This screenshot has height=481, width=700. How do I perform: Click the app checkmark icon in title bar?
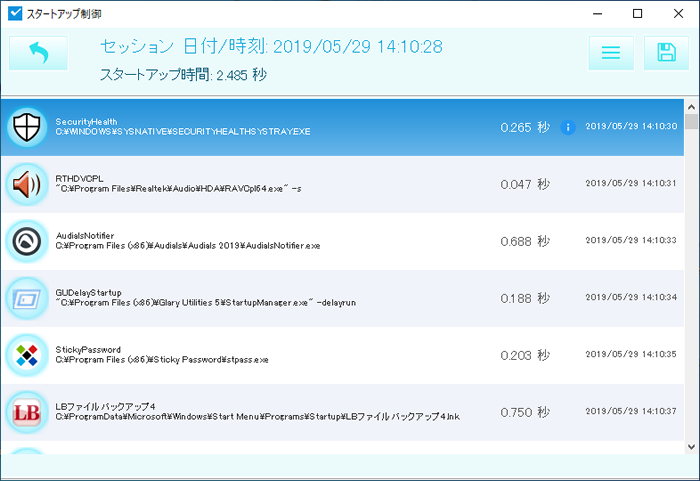pyautogui.click(x=15, y=13)
